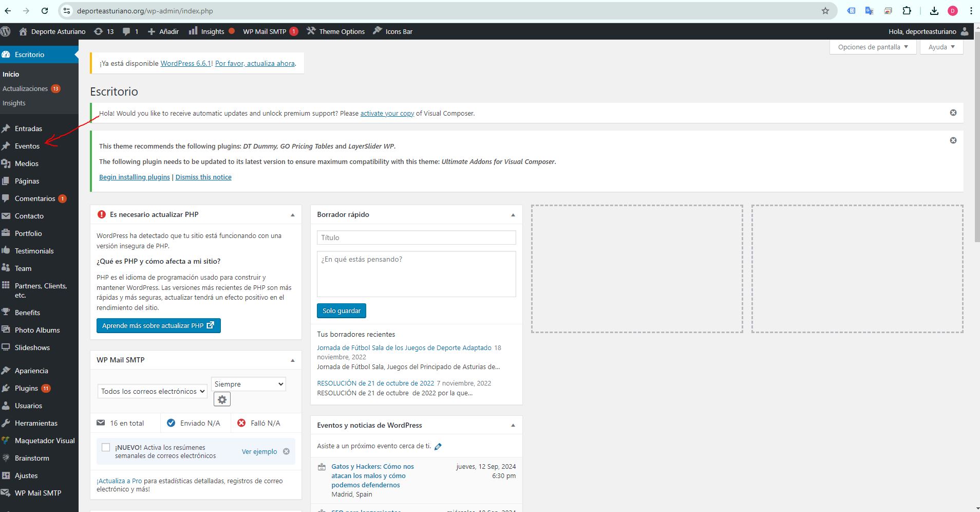Image resolution: width=980 pixels, height=512 pixels.
Task: Expand Opciones de pantalla panel
Action: point(873,47)
